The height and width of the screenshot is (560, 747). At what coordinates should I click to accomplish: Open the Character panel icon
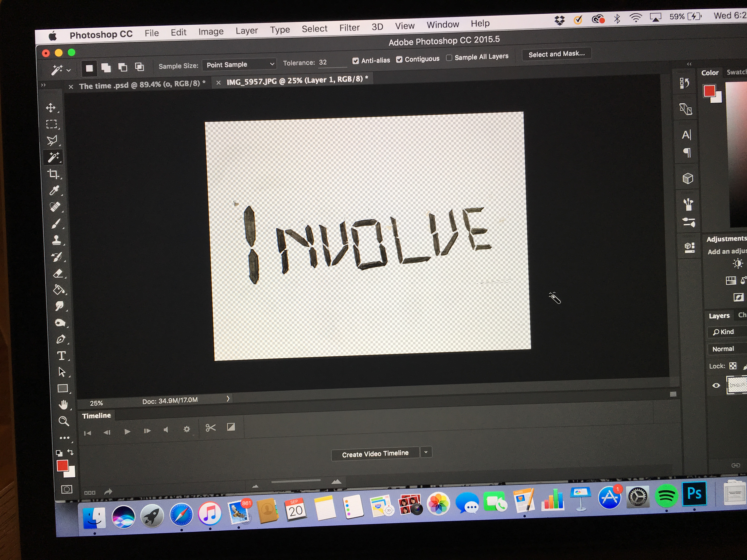(686, 135)
